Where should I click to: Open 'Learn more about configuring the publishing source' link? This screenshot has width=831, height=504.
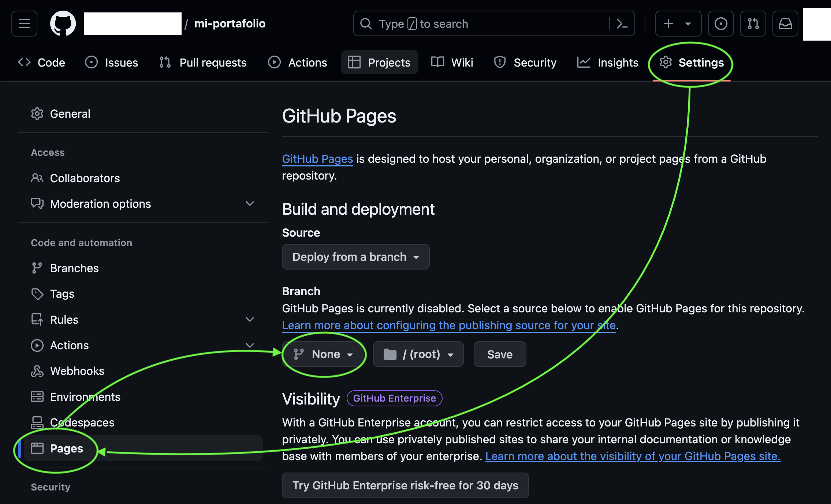[449, 325]
